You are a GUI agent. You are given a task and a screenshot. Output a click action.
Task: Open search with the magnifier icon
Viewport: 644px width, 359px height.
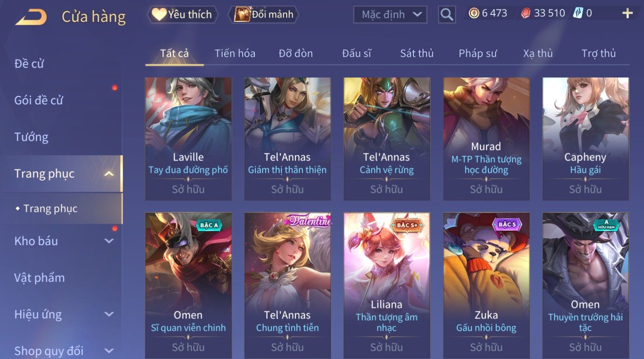coord(446,15)
